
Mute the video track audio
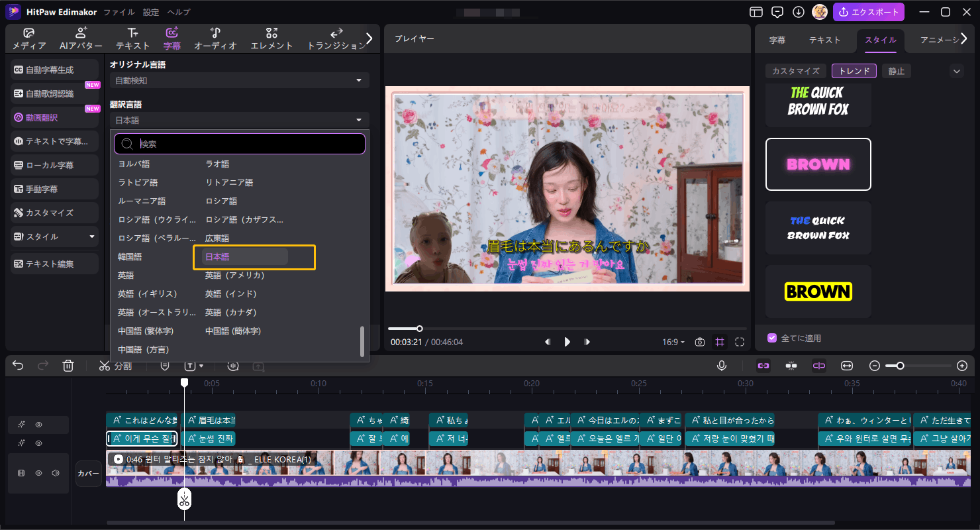pos(56,473)
